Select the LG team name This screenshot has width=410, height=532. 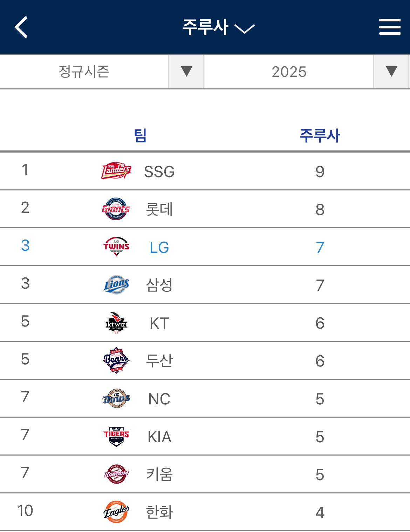point(159,247)
